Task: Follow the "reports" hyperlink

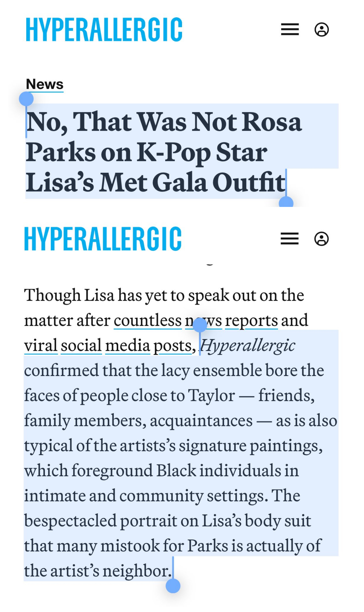Action: (x=251, y=321)
